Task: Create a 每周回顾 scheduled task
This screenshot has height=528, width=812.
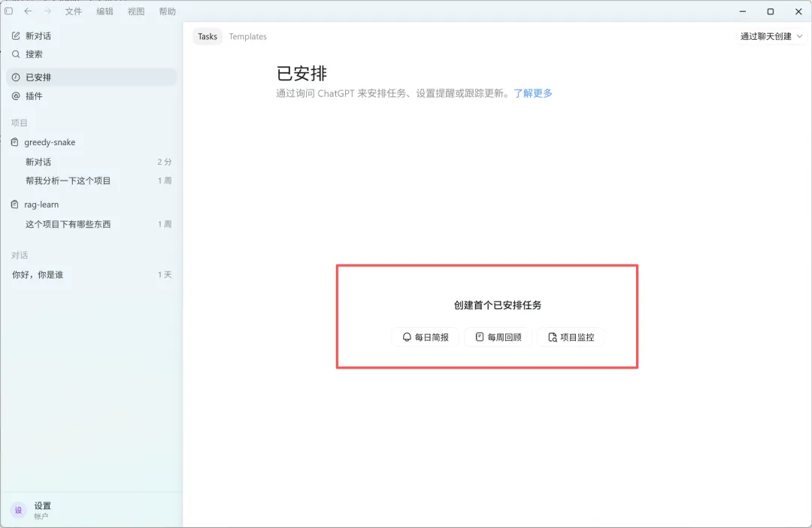Action: pos(498,337)
